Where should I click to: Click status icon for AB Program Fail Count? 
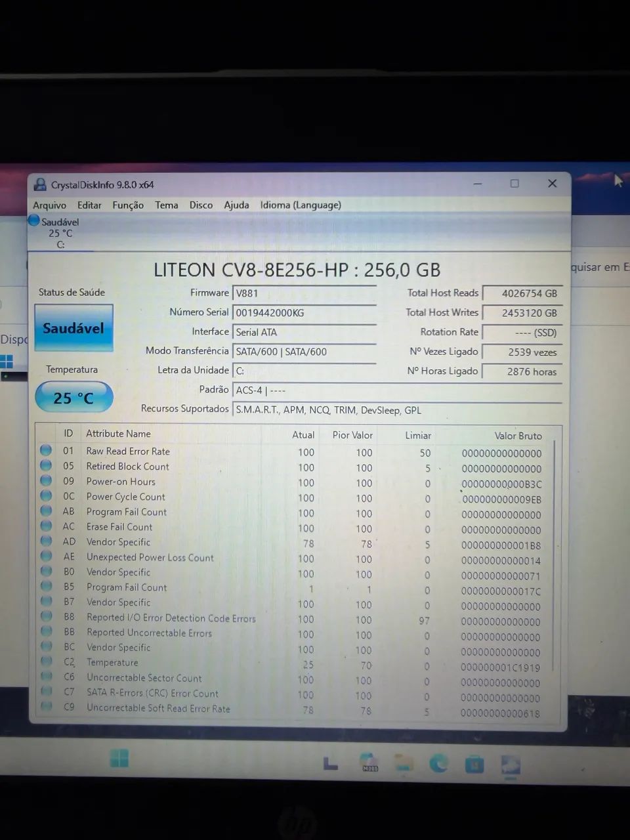tap(46, 511)
